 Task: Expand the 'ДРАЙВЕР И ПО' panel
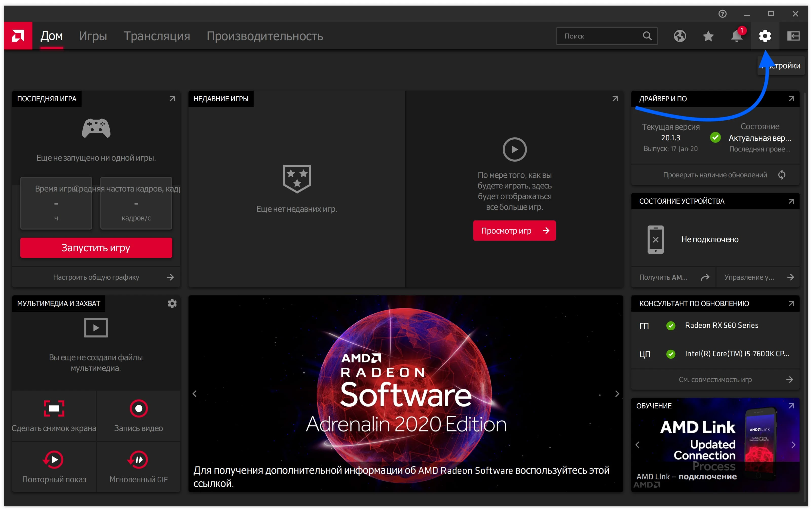click(791, 99)
